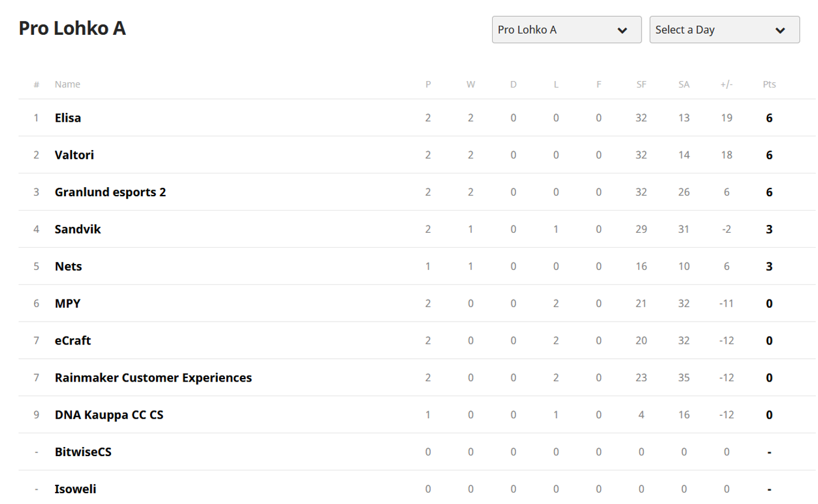Open the Elisa team link
The width and height of the screenshot is (818, 504).
[68, 118]
